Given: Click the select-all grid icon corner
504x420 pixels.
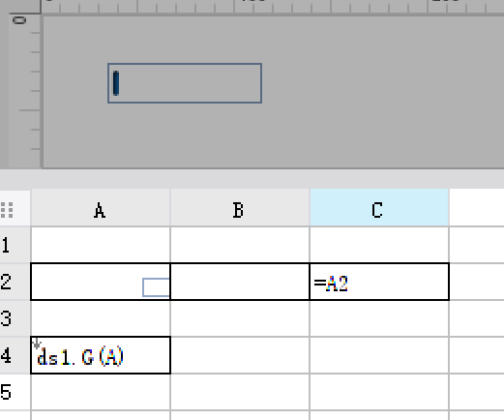Looking at the screenshot, I should 7,210.
